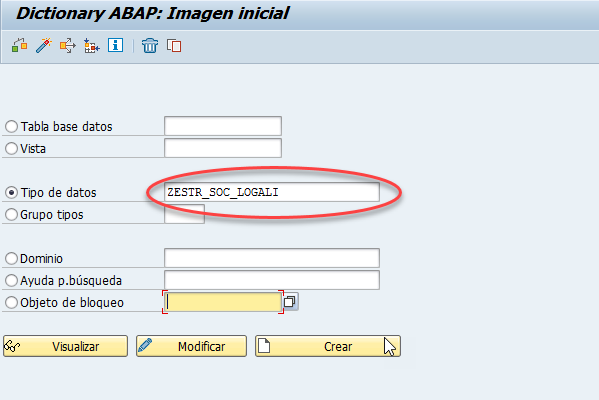The width and height of the screenshot is (599, 400).
Task: Select the Dominio radio button
Action: 11,258
